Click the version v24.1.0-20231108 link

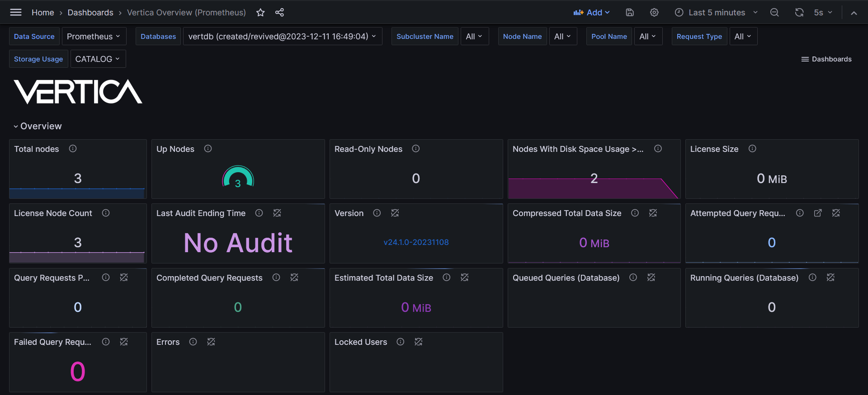[416, 242]
